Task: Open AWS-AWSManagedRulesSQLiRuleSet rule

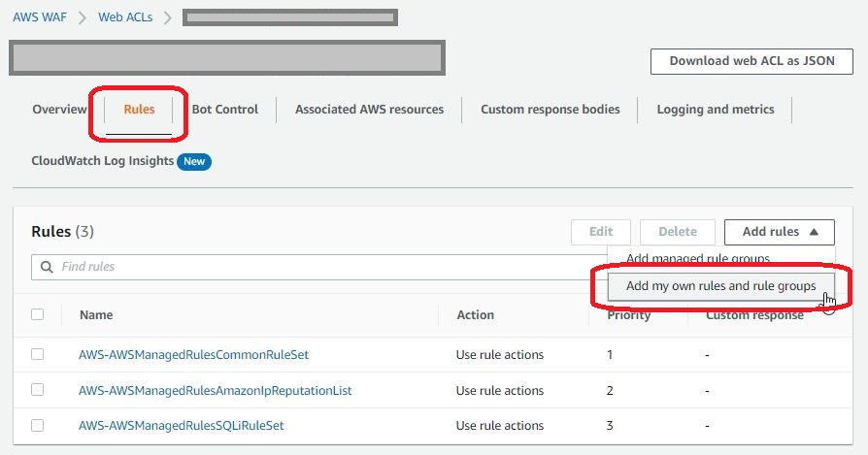Action: coord(182,426)
